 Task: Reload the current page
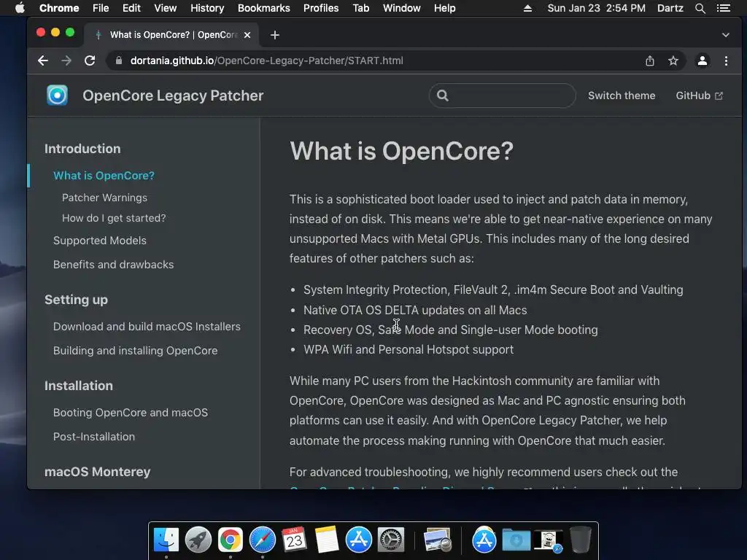click(90, 61)
